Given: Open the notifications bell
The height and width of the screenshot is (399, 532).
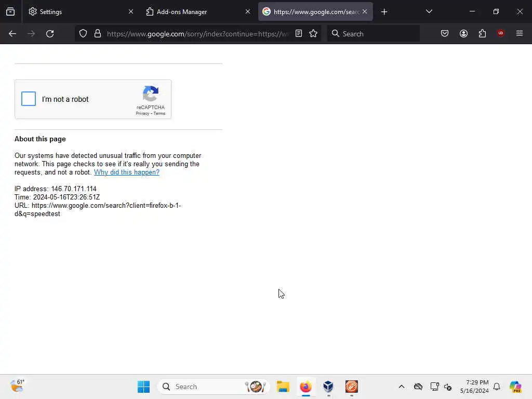Looking at the screenshot, I should (497, 387).
